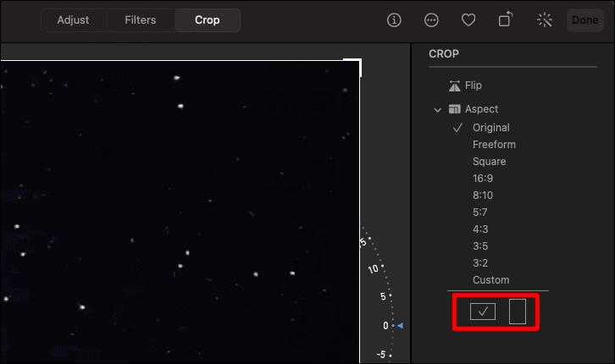Collapse the Aspect section chevron
Image resolution: width=615 pixels, height=364 pixels.
pos(438,110)
